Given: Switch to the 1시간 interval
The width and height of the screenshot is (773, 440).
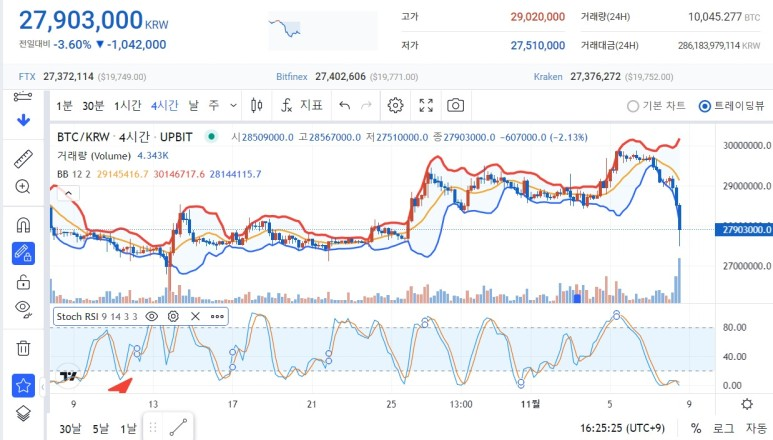Looking at the screenshot, I should (x=127, y=106).
